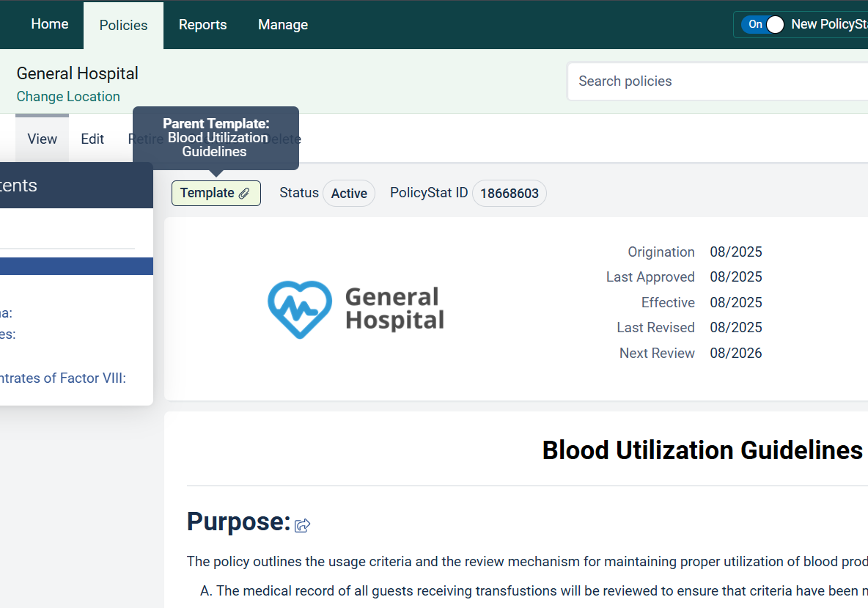Jump to the Factor VIII contents link
This screenshot has height=608, width=868.
click(x=63, y=378)
